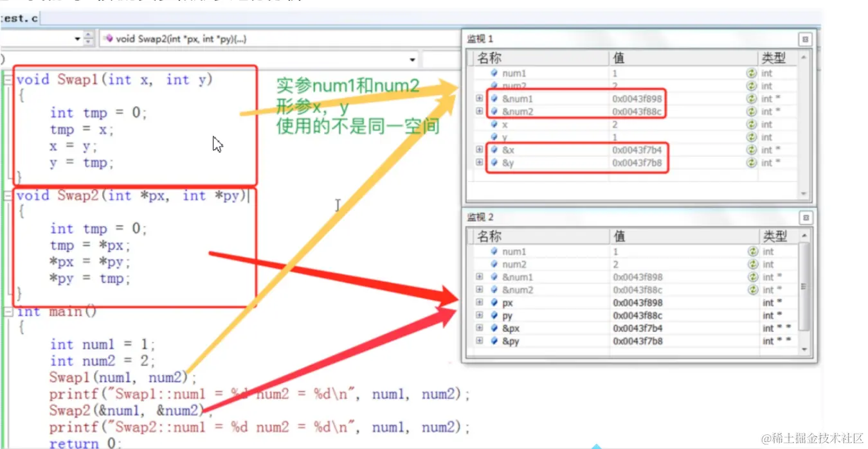
Task: Refresh &num1 value in Watch 1
Action: pos(751,99)
